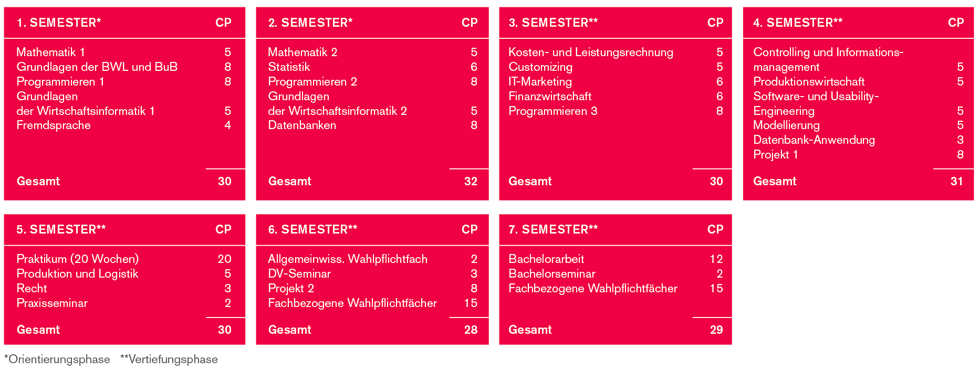The height and width of the screenshot is (370, 980).
Task: Click Praktikum (20 Wochen) entry
Action: pyautogui.click(x=78, y=259)
